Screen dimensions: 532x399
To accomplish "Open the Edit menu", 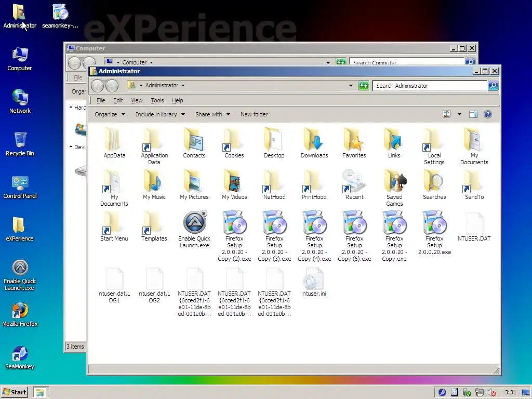I will click(118, 100).
